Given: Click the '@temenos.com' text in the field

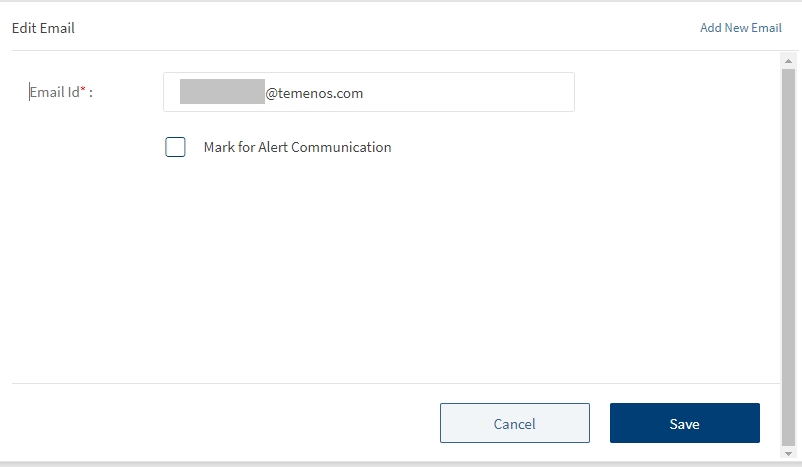Looking at the screenshot, I should click(x=314, y=93).
